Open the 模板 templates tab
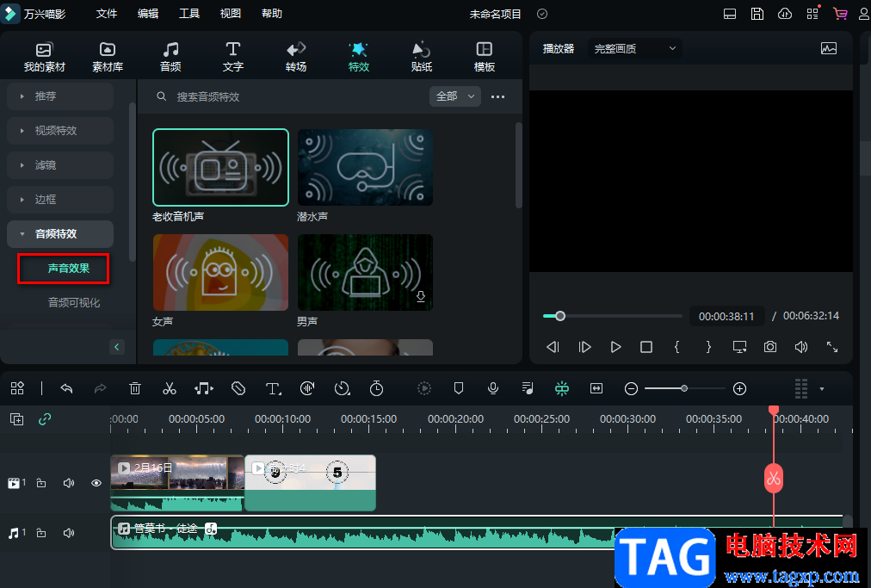The width and height of the screenshot is (871, 588). tap(484, 57)
